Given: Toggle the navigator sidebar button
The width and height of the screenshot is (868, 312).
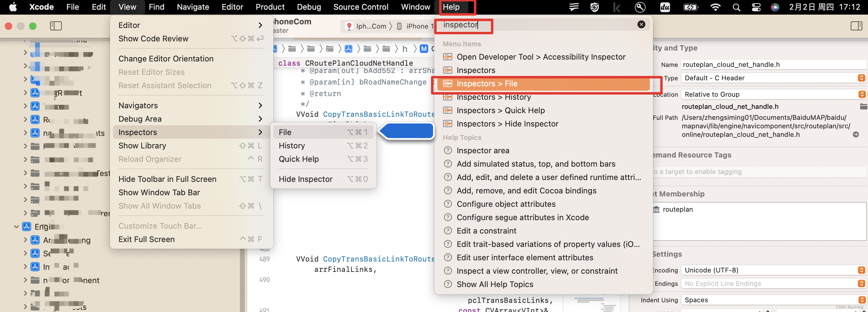Looking at the screenshot, I should tap(56, 26).
